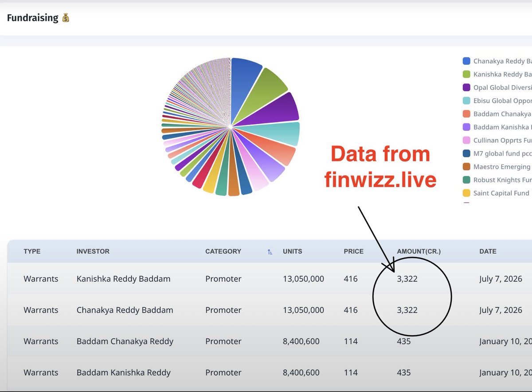Click Promoter in Chanakya Reddy Baddam row

(x=223, y=310)
